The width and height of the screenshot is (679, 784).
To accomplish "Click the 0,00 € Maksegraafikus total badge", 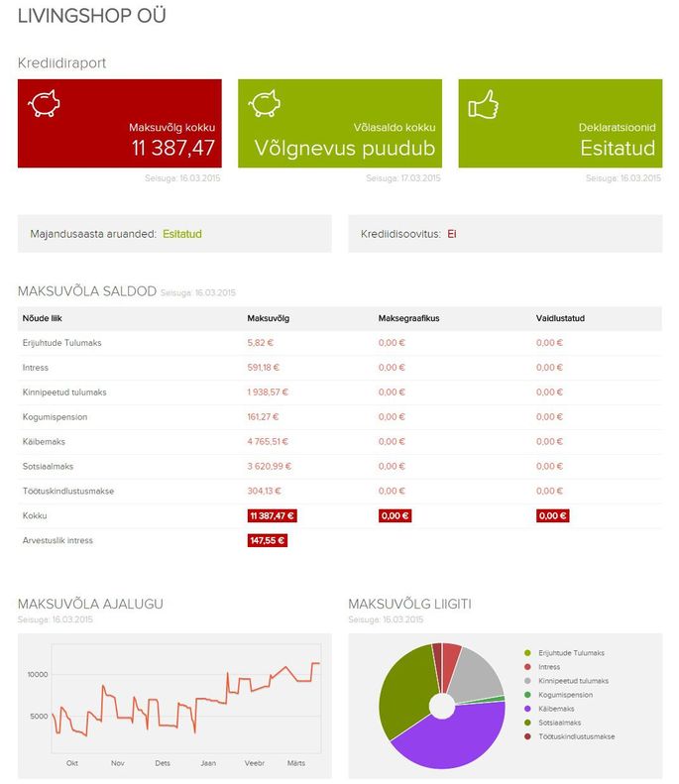I will [395, 516].
